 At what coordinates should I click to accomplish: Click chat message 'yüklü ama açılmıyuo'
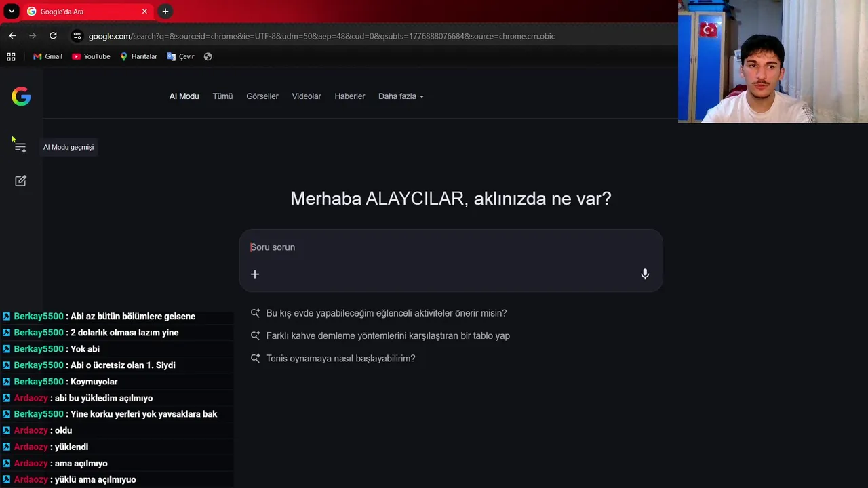[96, 479]
